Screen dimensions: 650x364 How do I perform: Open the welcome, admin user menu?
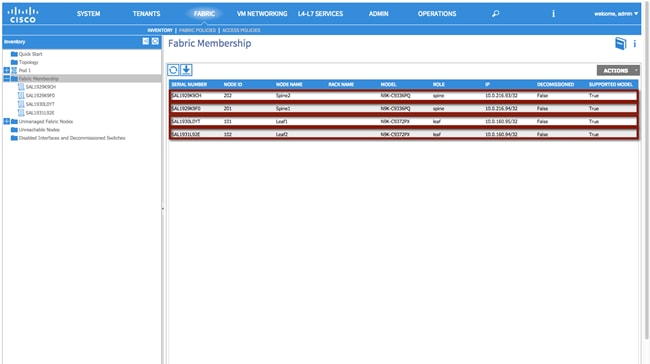[616, 14]
